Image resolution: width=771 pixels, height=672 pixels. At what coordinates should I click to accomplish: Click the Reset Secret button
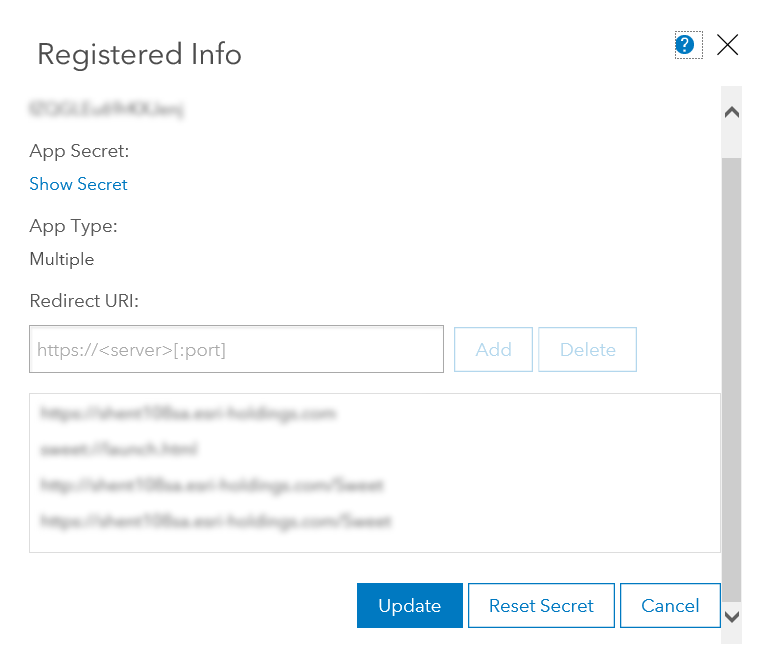click(x=541, y=606)
